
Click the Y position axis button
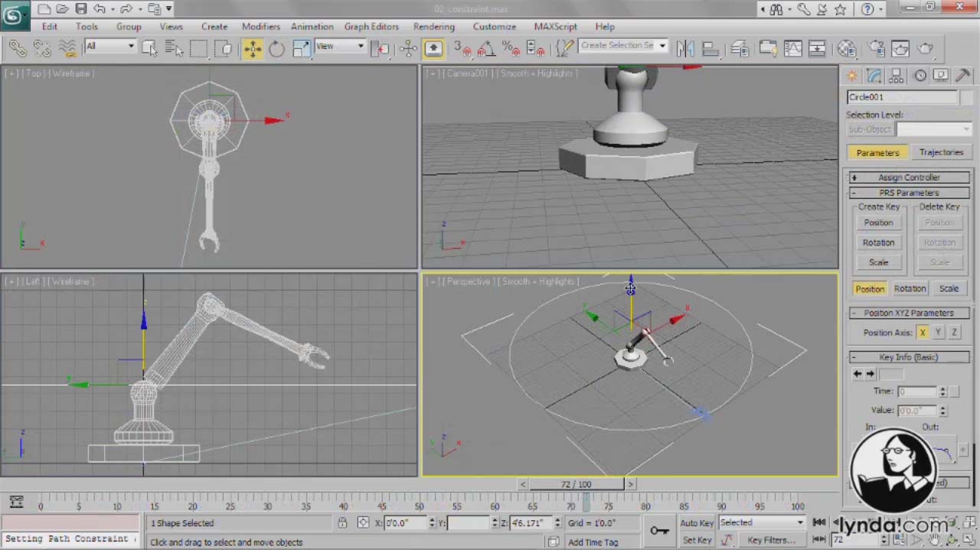pos(938,332)
